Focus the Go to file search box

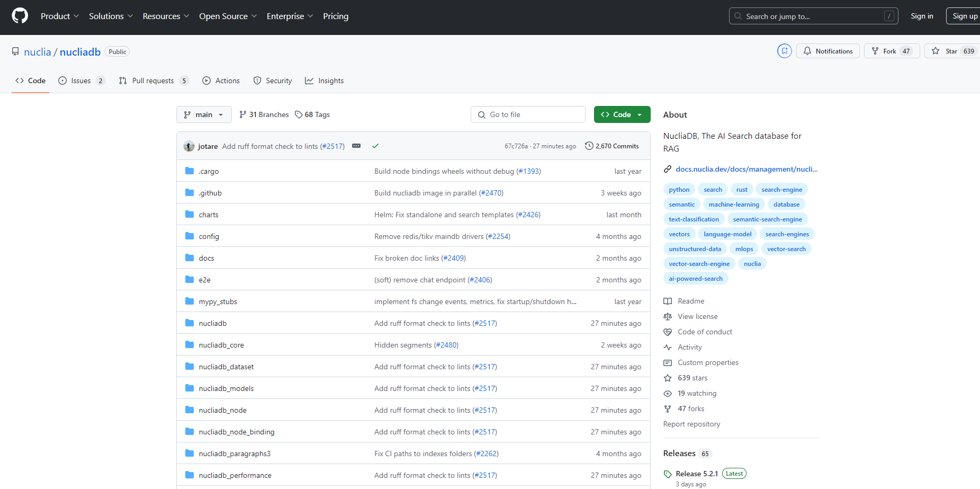point(528,114)
